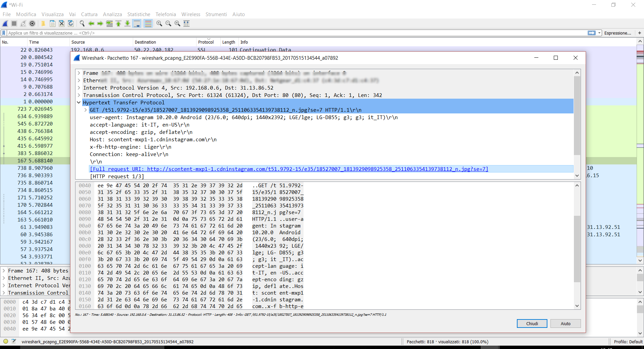Restart the current capture
644x349 pixels.
point(23,23)
